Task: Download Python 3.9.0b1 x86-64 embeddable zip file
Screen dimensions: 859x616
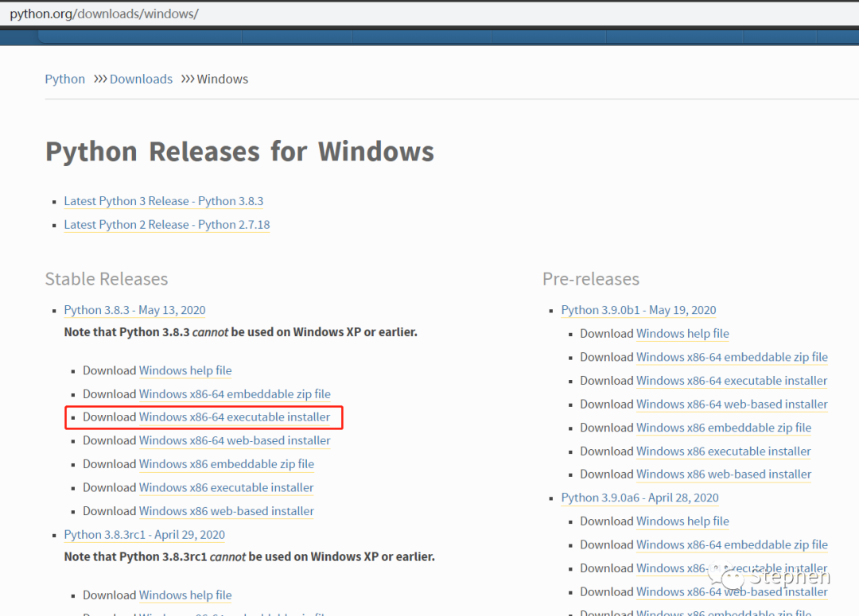Action: tap(732, 357)
